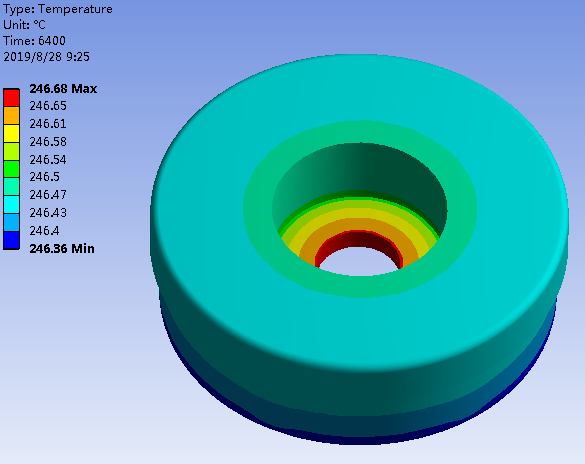
Task: Click the '246.68 Max' legend value
Action: click(63, 89)
